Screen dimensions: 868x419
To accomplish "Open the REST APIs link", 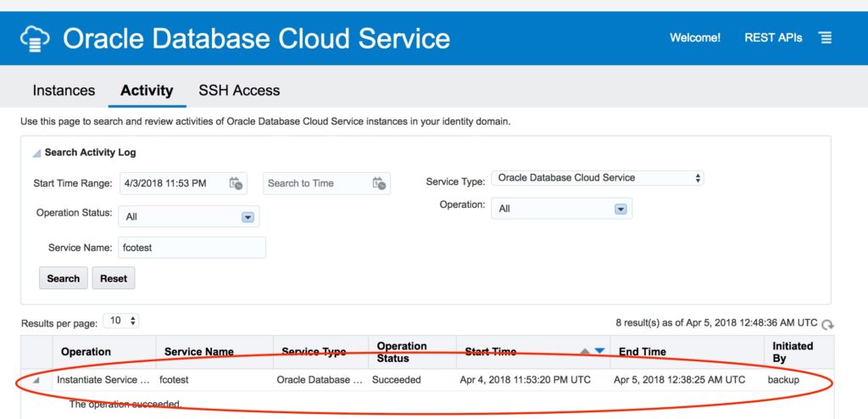I will pos(773,38).
